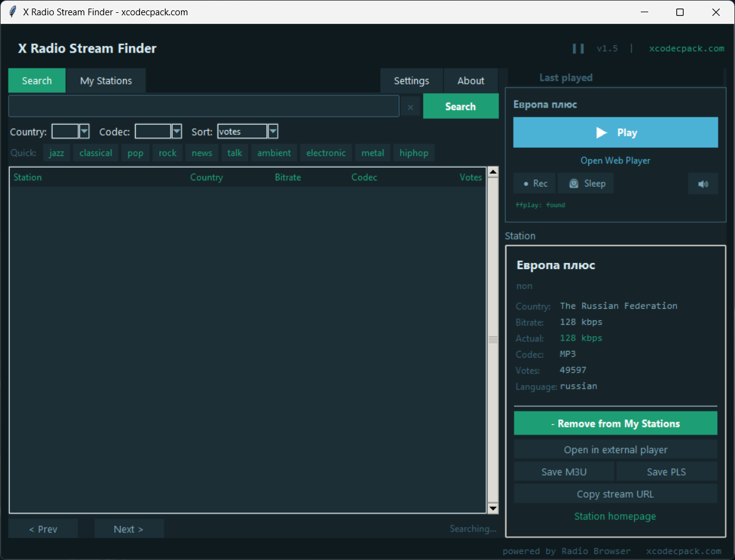Expand the Country dropdown
Viewport: 735px width, 560px height.
click(84, 131)
